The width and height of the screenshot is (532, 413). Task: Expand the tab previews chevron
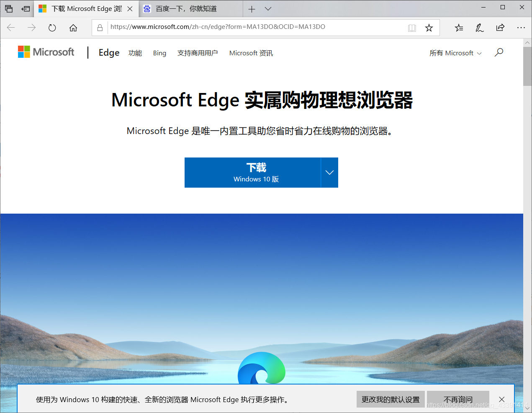tap(268, 9)
